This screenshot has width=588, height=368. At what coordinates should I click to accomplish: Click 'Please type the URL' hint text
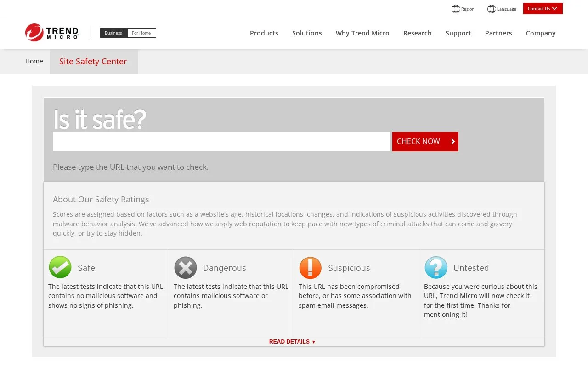pos(130,167)
